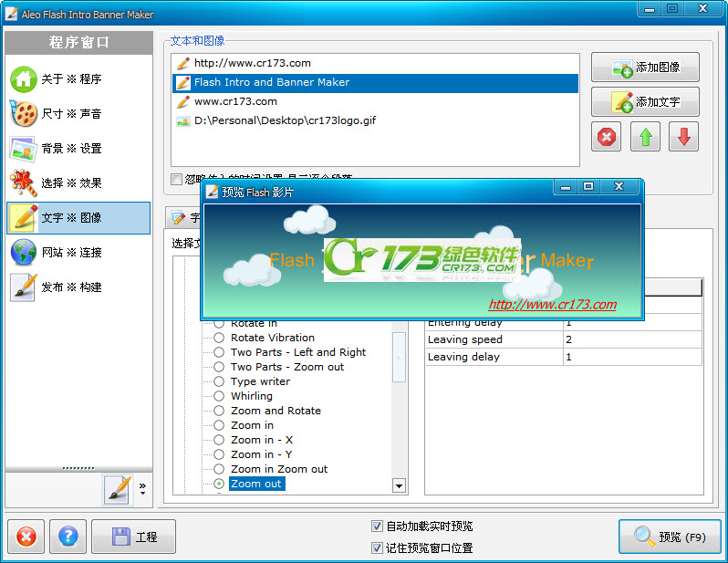Select the 文字 ※ 图像 section
Image resolution: width=728 pixels, height=563 pixels.
pos(78,218)
